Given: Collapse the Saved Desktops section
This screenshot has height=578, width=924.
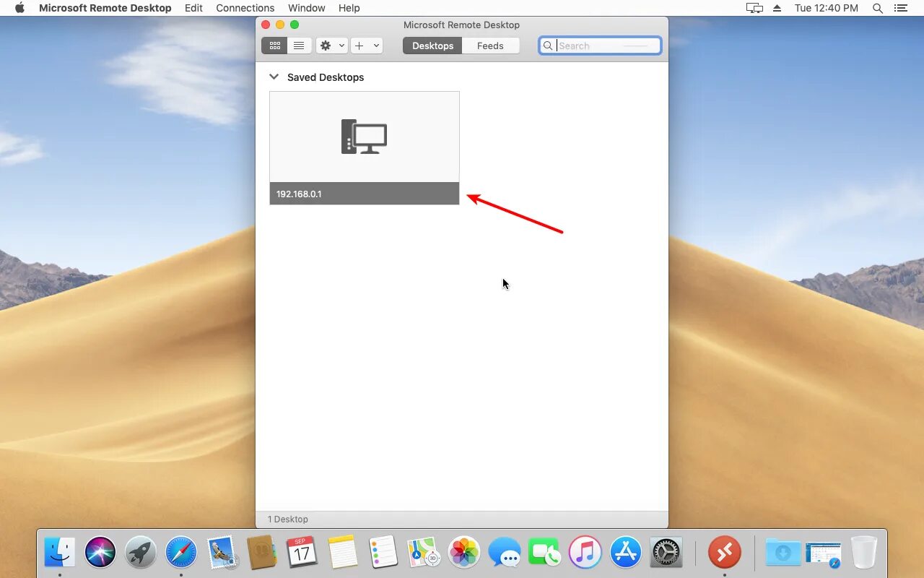Looking at the screenshot, I should (x=274, y=77).
